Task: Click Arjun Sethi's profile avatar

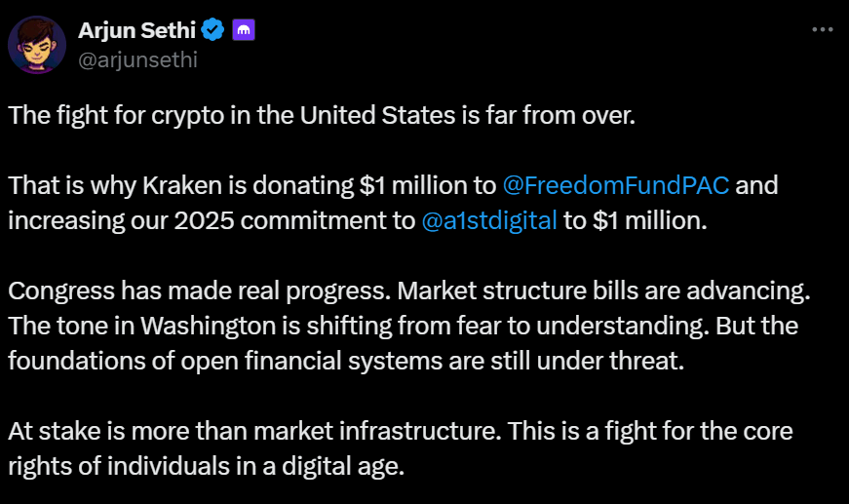Action: pyautogui.click(x=36, y=44)
